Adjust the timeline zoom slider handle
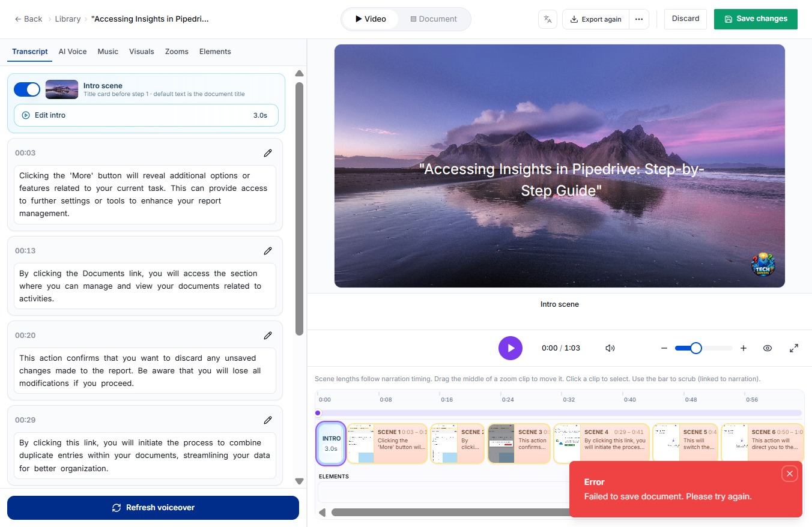This screenshot has width=812, height=527. click(696, 348)
